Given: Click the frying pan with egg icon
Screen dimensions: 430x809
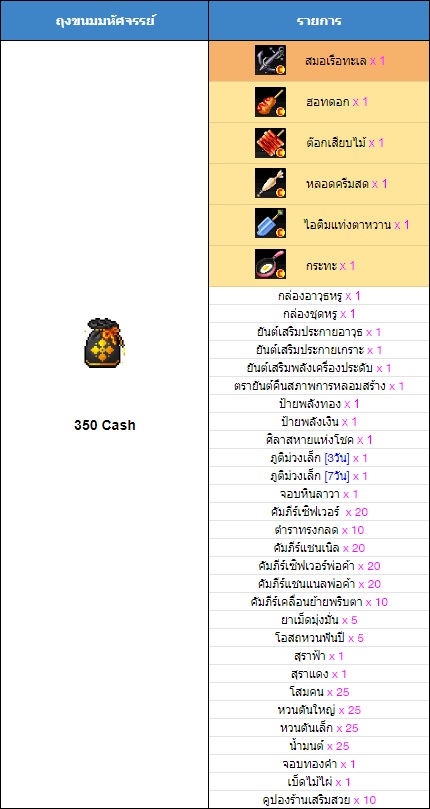Looking at the screenshot, I should point(270,265).
